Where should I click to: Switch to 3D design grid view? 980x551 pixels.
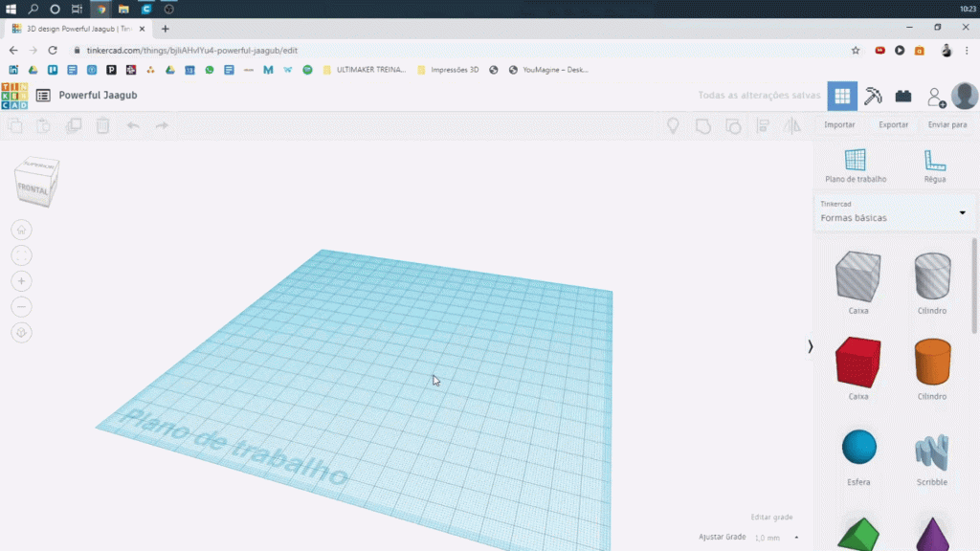pyautogui.click(x=842, y=96)
